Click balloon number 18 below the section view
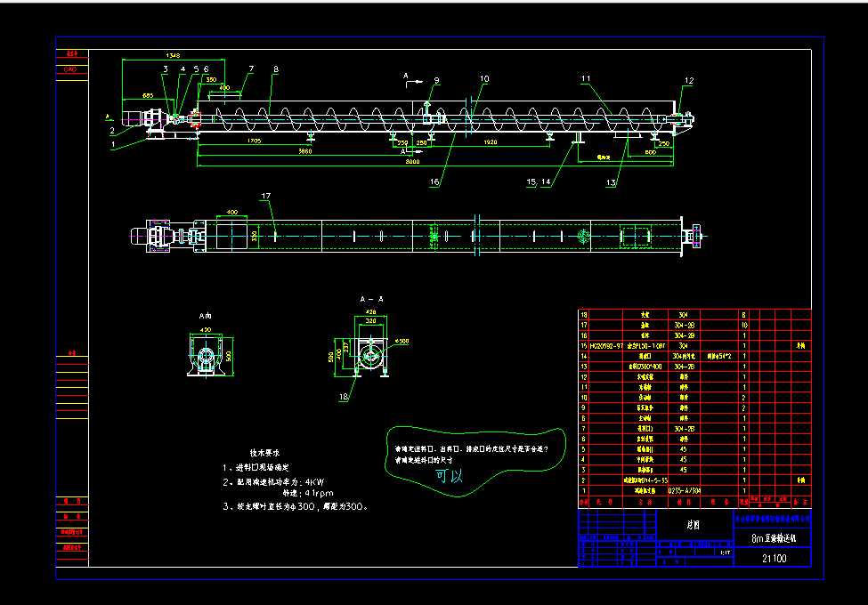 (x=344, y=397)
